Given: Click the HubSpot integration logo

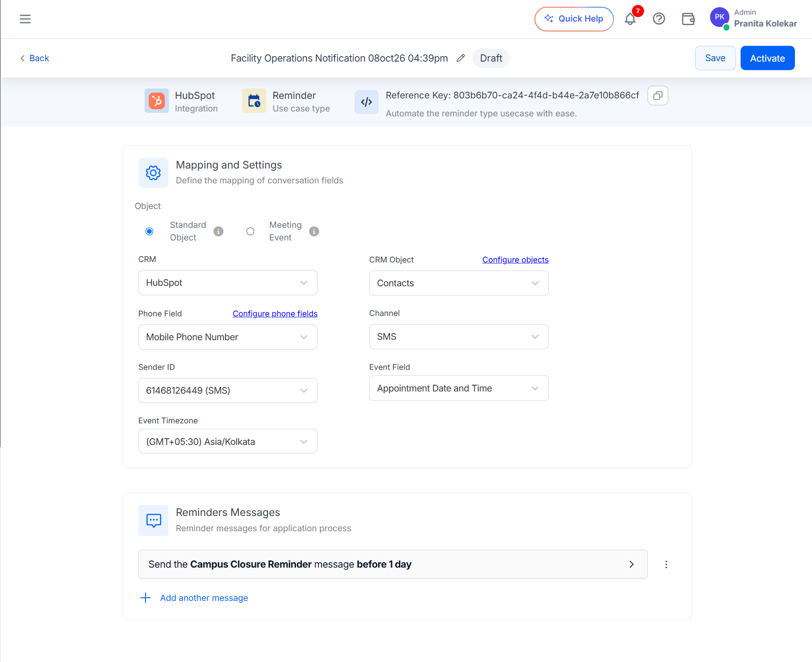Looking at the screenshot, I should 157,101.
